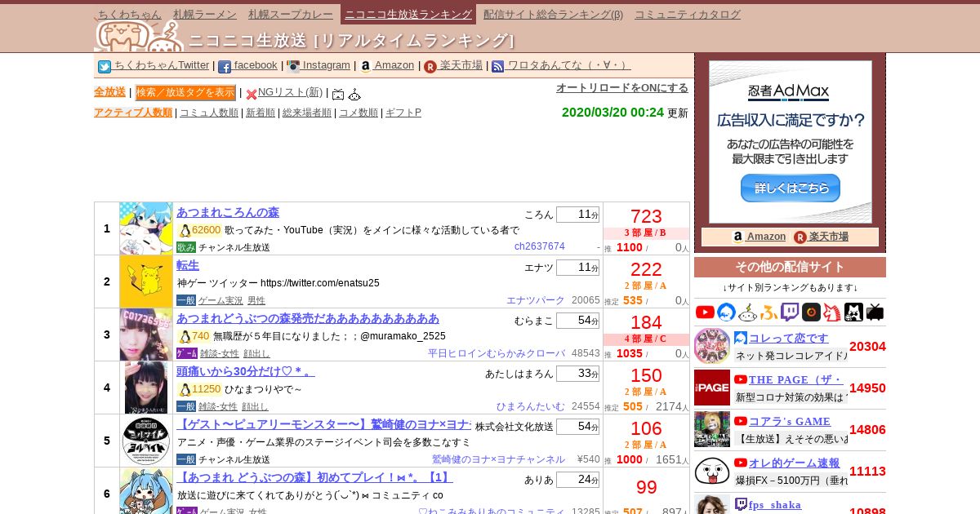Click YouTube icon beside コアラ's GAME
Viewport: 980px width, 514px height.
[x=741, y=421]
